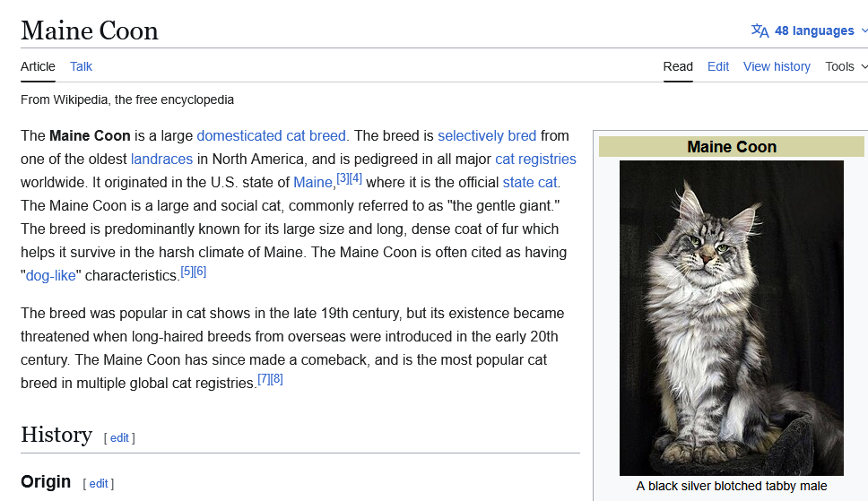
Task: Open the View history tab
Action: click(x=777, y=66)
